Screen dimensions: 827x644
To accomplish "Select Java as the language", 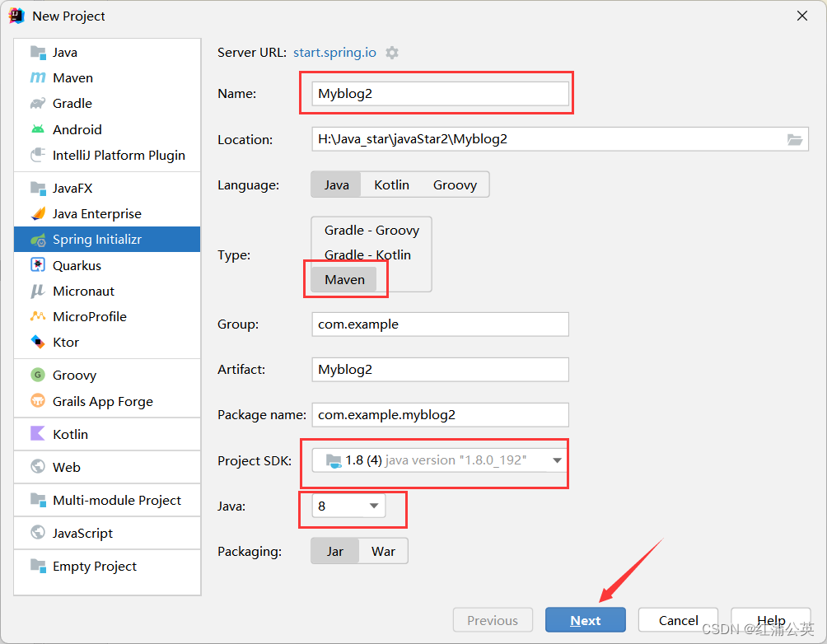I will [x=337, y=184].
